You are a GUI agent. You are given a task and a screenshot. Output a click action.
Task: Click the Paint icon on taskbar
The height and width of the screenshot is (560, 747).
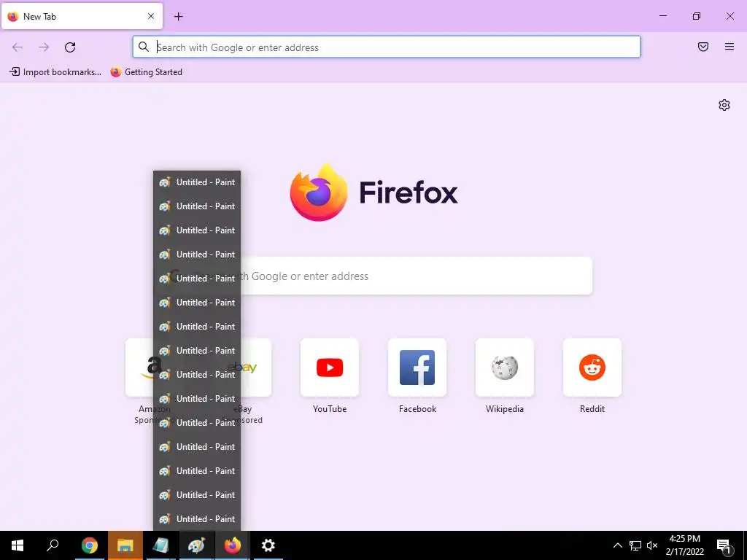[197, 545]
